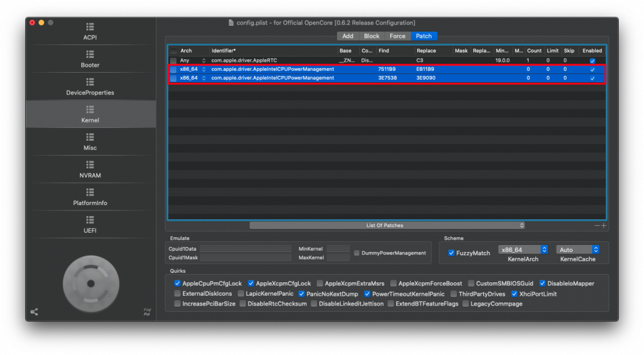Image resolution: width=644 pixels, height=355 pixels.
Task: Enable DummyPowerManagement checkbox
Action: coord(357,253)
